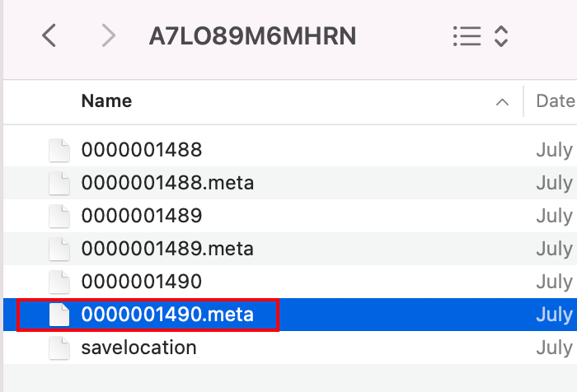577x392 pixels.
Task: Go back to the previous folder
Action: coord(49,35)
